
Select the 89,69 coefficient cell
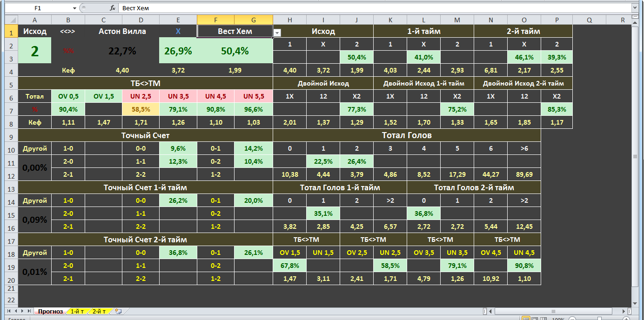(x=524, y=175)
